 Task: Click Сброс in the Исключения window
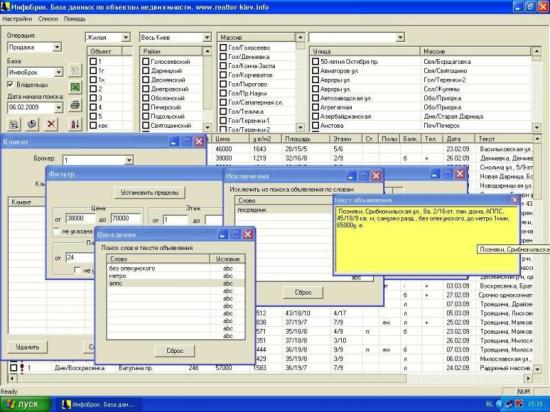pyautogui.click(x=303, y=292)
